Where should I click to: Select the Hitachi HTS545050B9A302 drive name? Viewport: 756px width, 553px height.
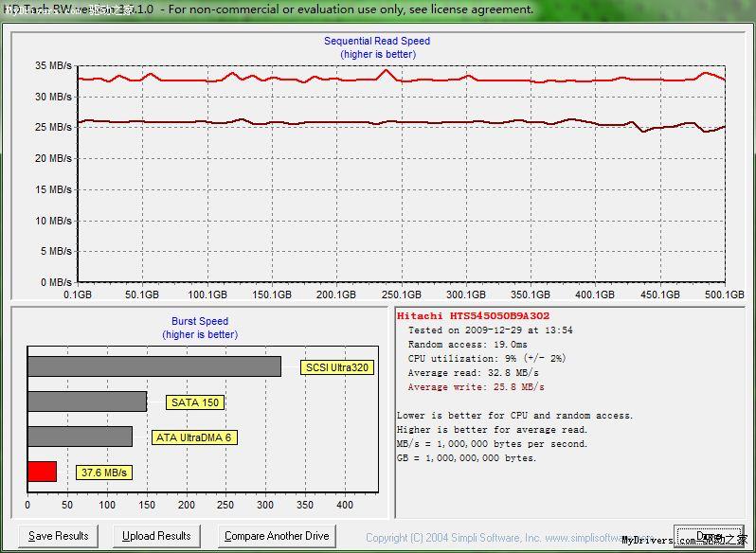pos(473,316)
